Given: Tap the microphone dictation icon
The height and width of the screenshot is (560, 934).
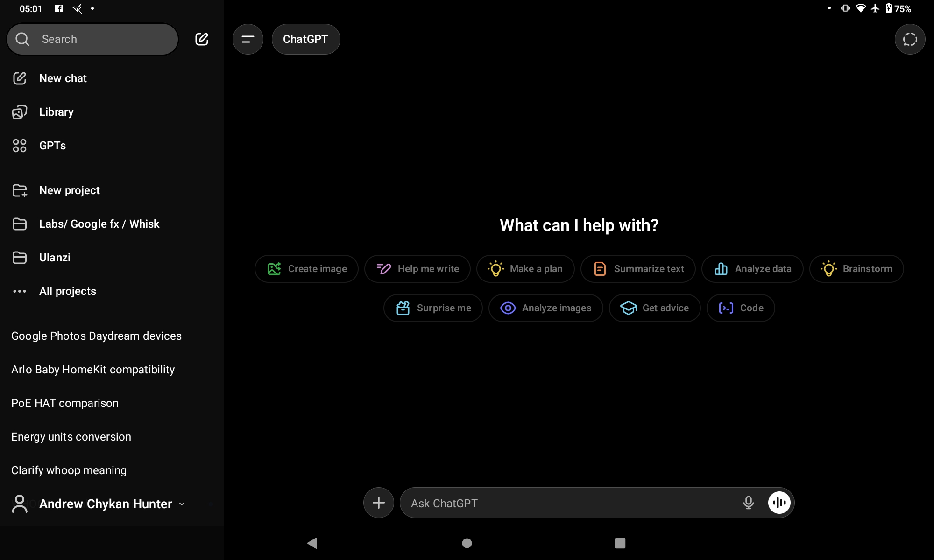Looking at the screenshot, I should click(x=748, y=503).
